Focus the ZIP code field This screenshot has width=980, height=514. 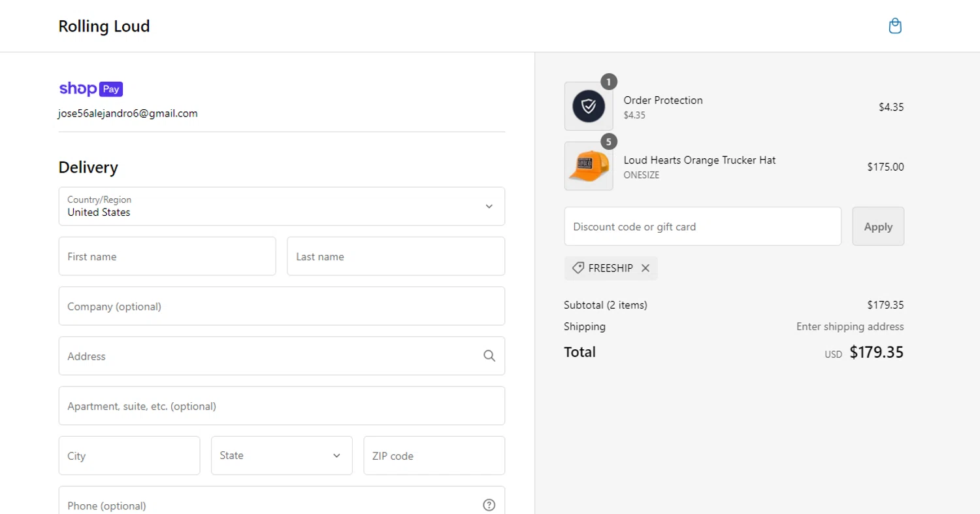tap(434, 455)
